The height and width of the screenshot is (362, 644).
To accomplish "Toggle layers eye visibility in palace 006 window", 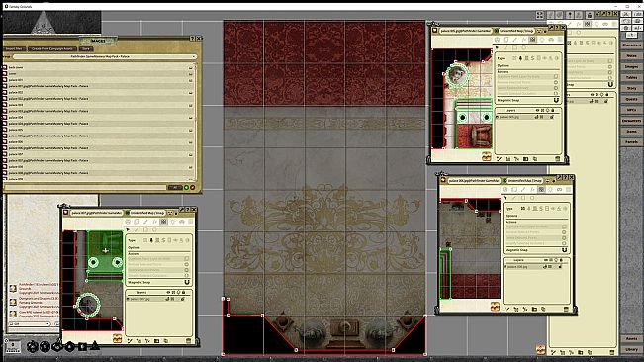I will coord(546,260).
